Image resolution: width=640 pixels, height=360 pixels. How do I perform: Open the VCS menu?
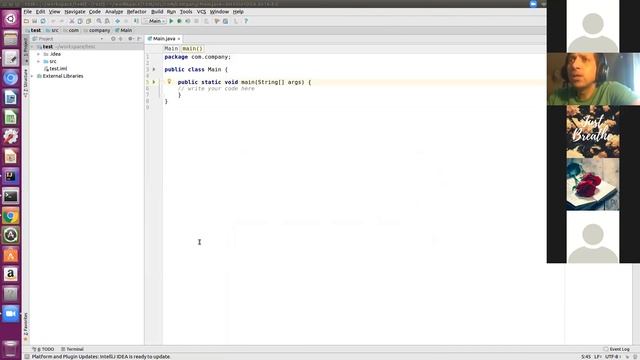201,12
